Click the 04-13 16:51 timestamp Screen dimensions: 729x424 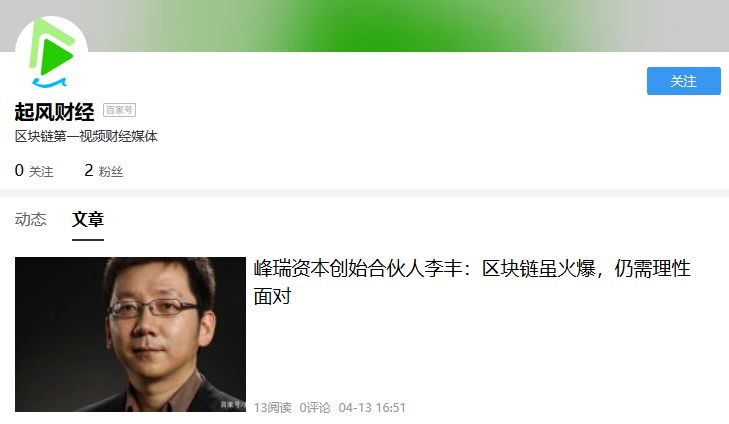[x=372, y=408]
